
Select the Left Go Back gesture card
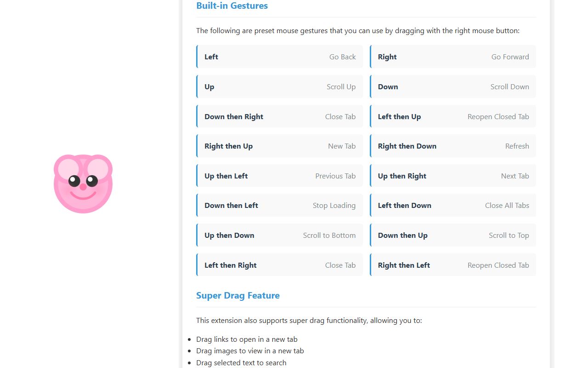pyautogui.click(x=279, y=57)
